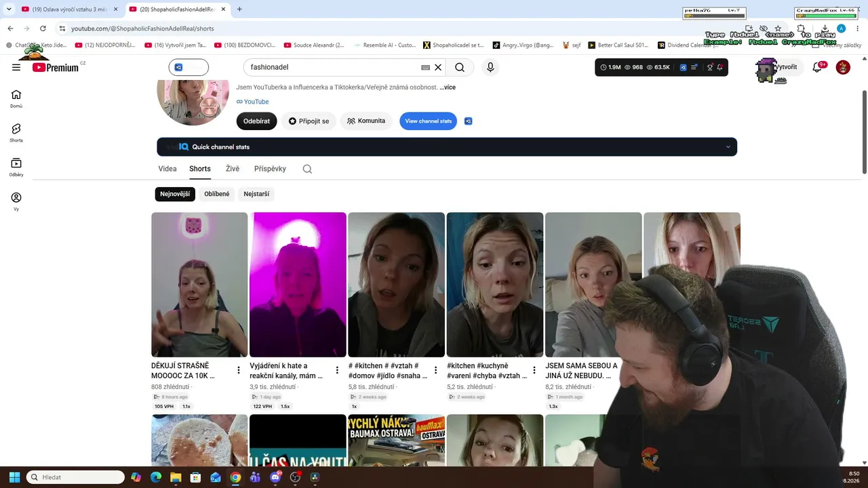The image size is (868, 488).
Task: Go to YouTube Premium home logo
Action: click(56, 67)
